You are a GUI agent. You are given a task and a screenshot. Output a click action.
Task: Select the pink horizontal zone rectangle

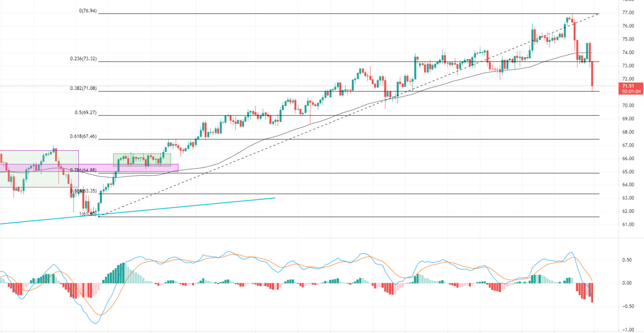[89, 168]
